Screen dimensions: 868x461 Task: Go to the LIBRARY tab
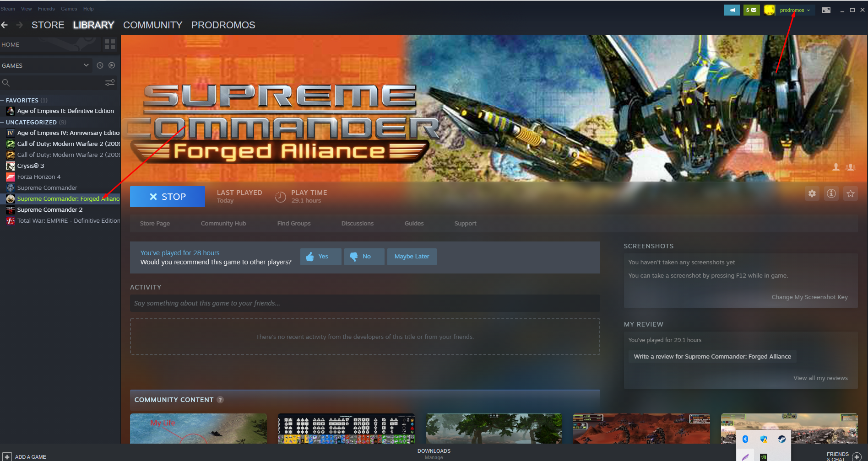click(93, 25)
